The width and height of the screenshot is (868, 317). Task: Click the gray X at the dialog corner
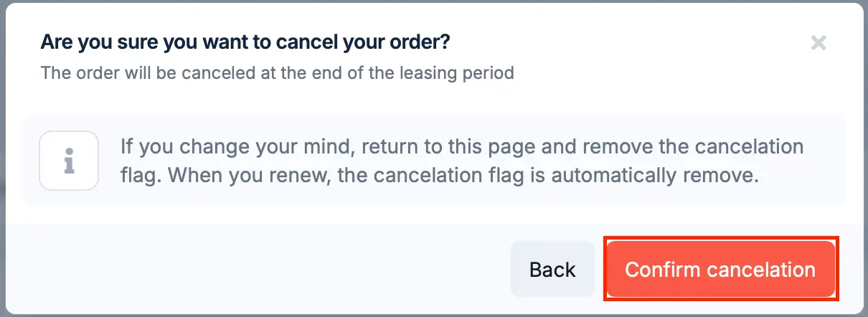tap(819, 43)
